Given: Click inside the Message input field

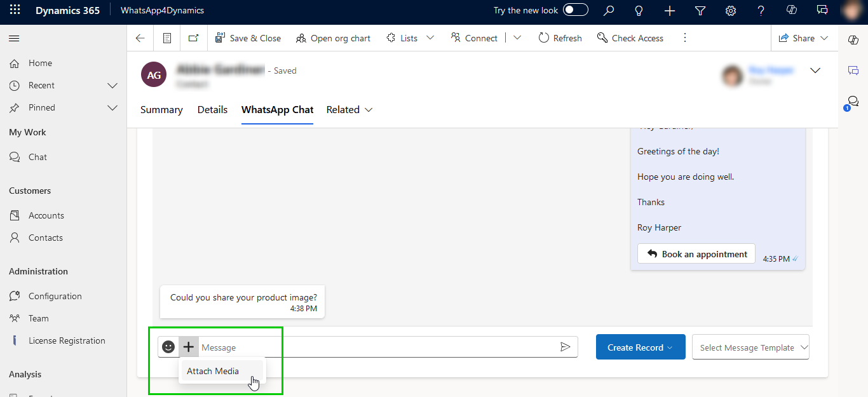Looking at the screenshot, I should point(375,347).
